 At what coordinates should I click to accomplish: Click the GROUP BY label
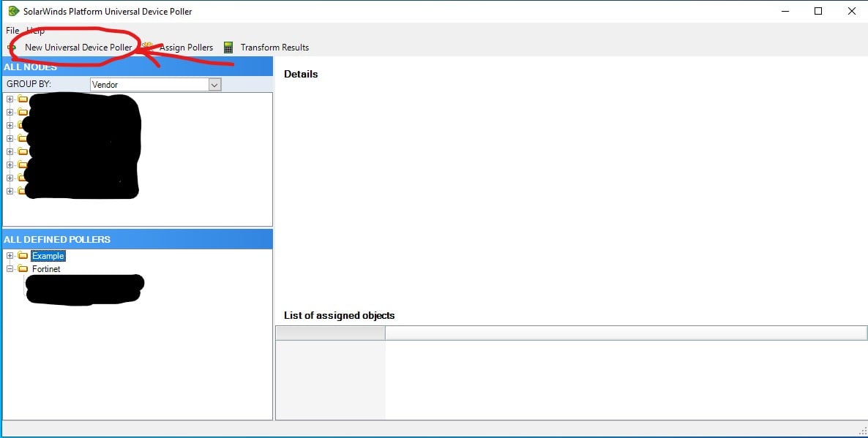click(x=29, y=85)
